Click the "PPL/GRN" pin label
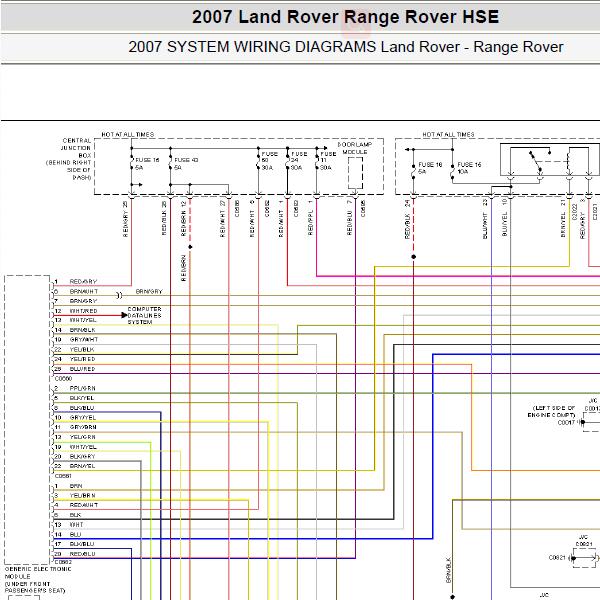 click(x=83, y=388)
